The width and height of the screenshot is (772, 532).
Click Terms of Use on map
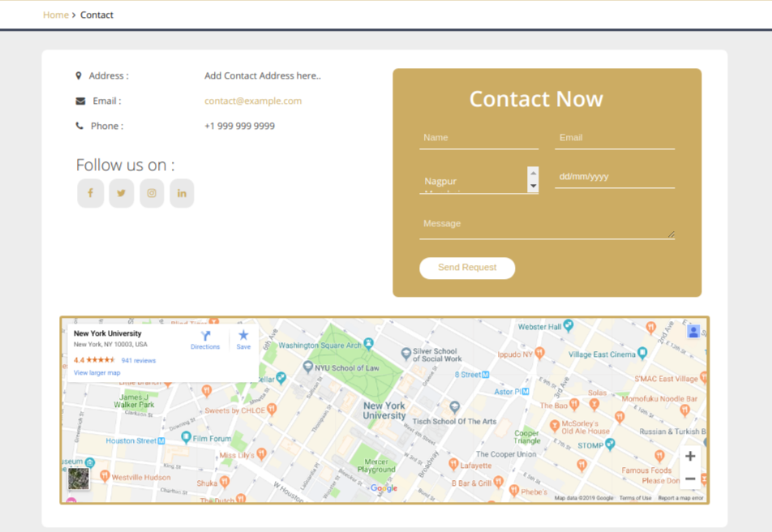(x=635, y=498)
